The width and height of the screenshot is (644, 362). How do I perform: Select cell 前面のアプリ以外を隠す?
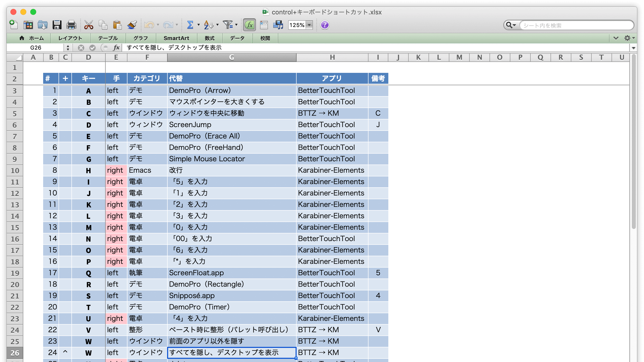[x=232, y=341]
